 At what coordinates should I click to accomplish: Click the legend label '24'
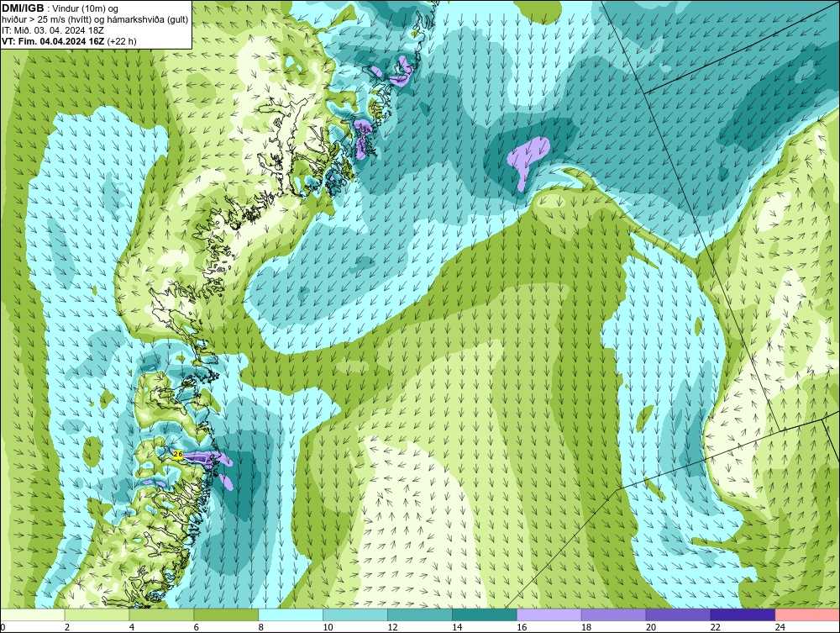(780, 627)
